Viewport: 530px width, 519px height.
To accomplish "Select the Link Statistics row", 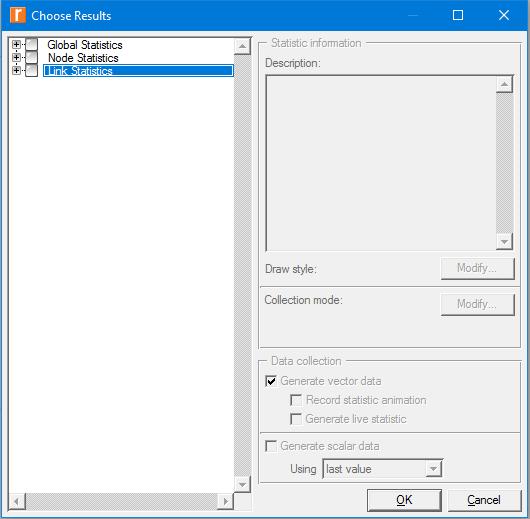I will click(x=138, y=71).
